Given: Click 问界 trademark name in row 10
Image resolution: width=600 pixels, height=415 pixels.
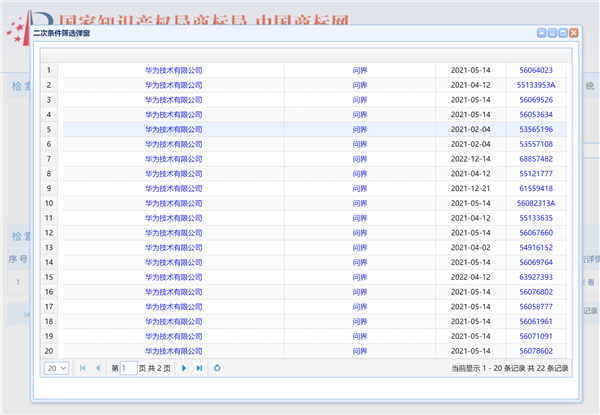Looking at the screenshot, I should 360,203.
